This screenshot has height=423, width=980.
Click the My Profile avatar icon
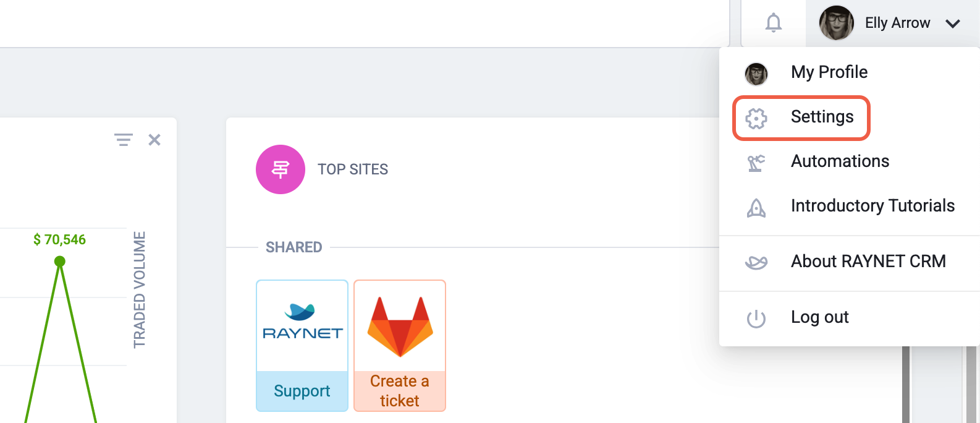[756, 74]
